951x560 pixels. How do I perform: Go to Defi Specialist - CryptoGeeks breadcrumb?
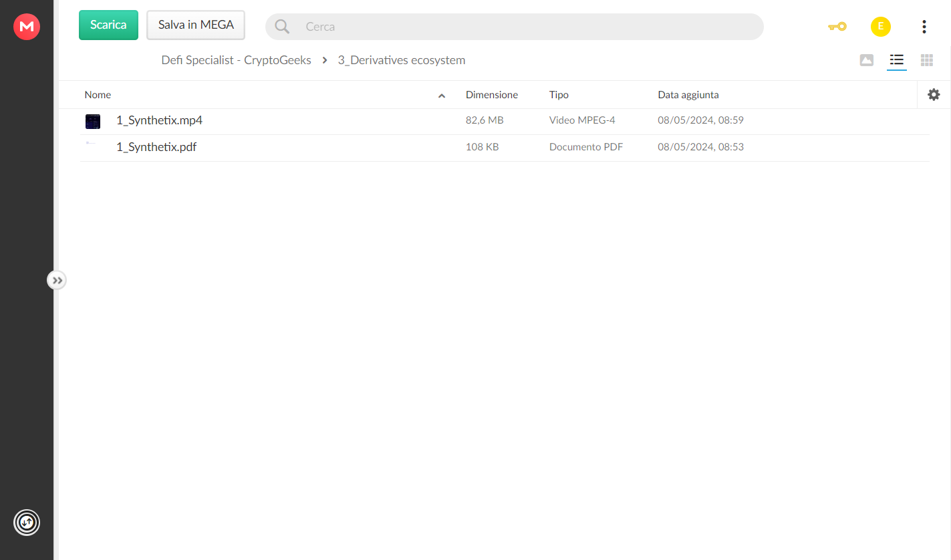point(236,60)
